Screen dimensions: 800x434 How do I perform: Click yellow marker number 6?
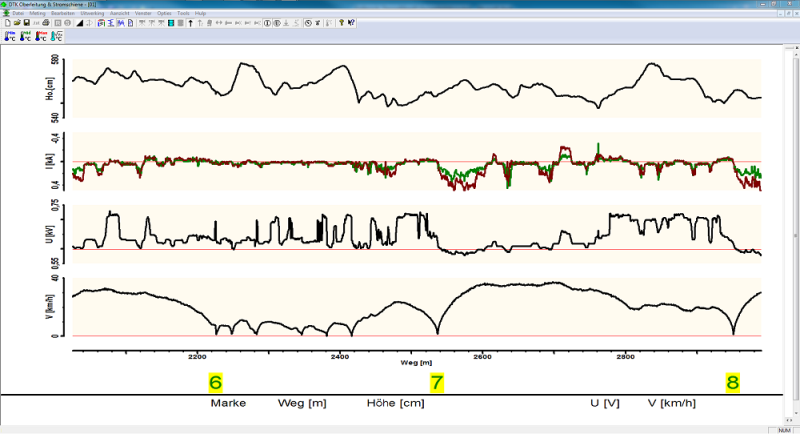click(215, 382)
